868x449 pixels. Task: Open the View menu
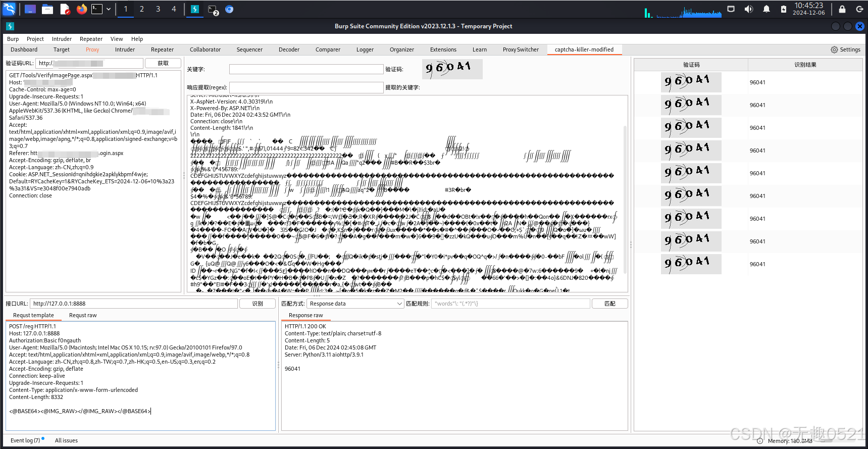tap(117, 39)
